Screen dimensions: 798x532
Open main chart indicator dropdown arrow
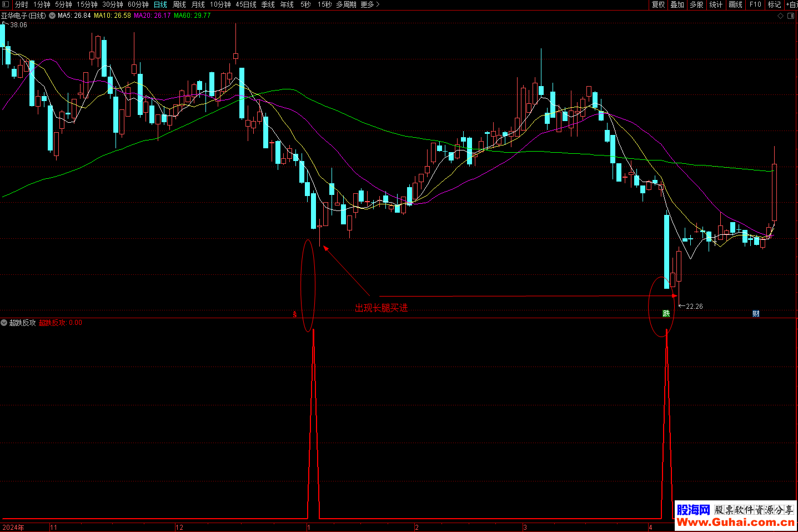pos(52,16)
